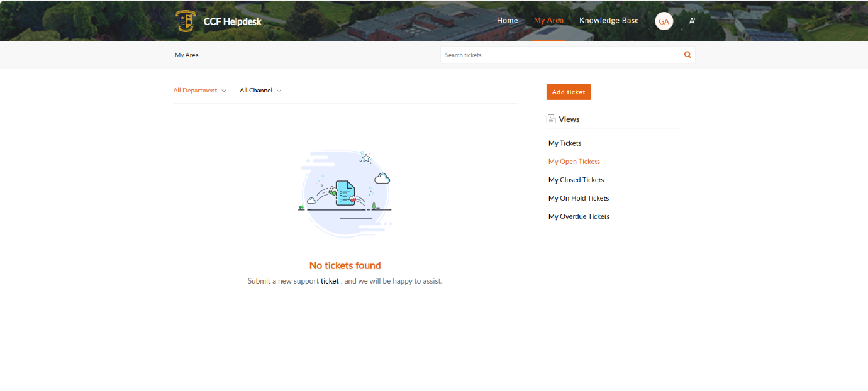Open the GA user avatar menu

tap(664, 21)
